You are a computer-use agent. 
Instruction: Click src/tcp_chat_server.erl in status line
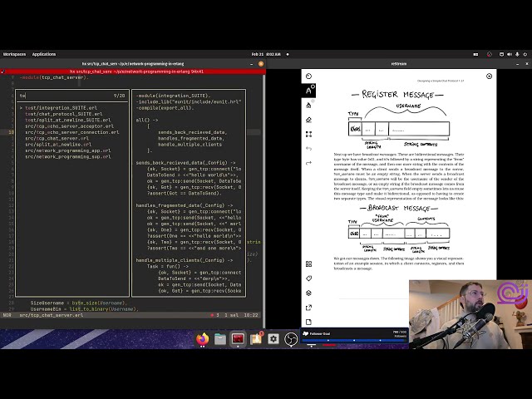click(x=52, y=315)
